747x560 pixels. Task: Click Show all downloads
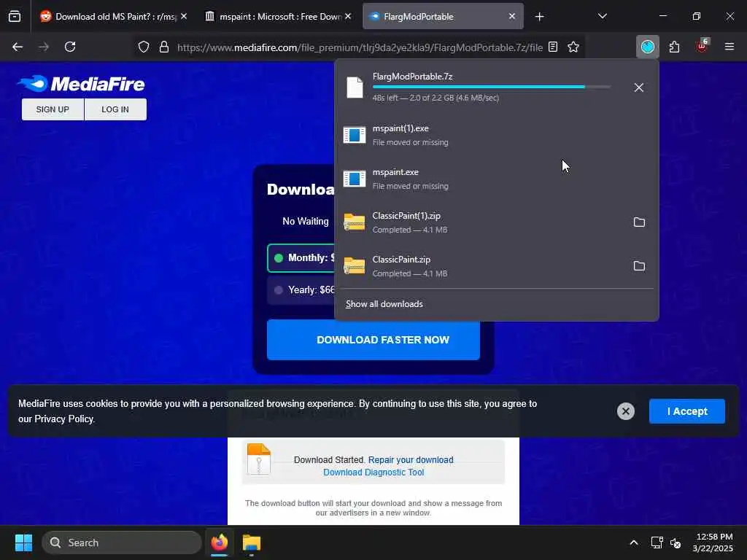pyautogui.click(x=384, y=304)
